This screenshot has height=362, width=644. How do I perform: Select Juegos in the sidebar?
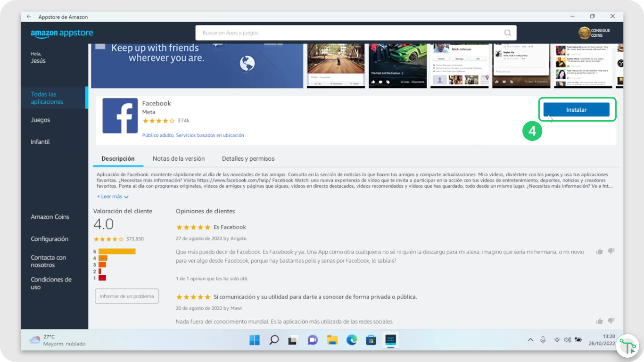point(41,120)
